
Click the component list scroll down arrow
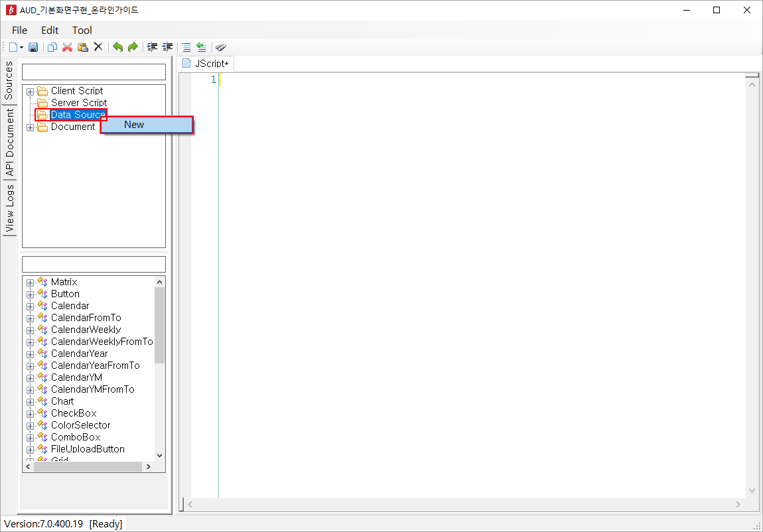160,456
